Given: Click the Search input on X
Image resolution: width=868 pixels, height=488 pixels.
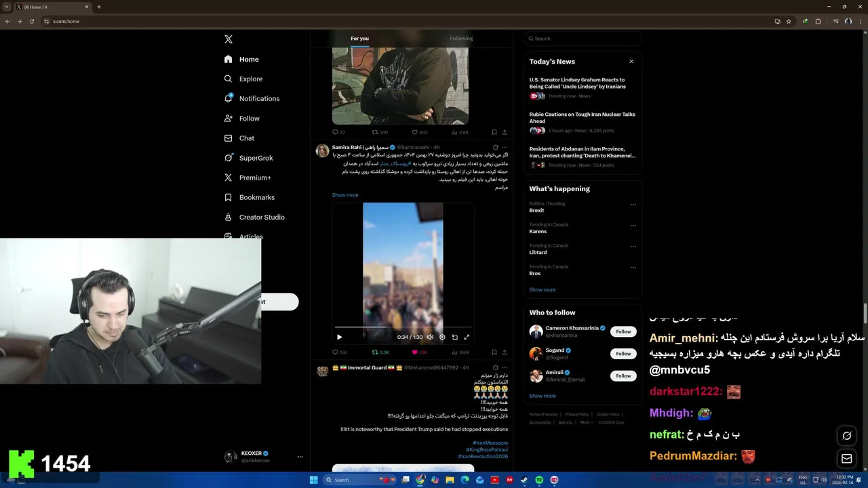Looking at the screenshot, I should pyautogui.click(x=583, y=39).
